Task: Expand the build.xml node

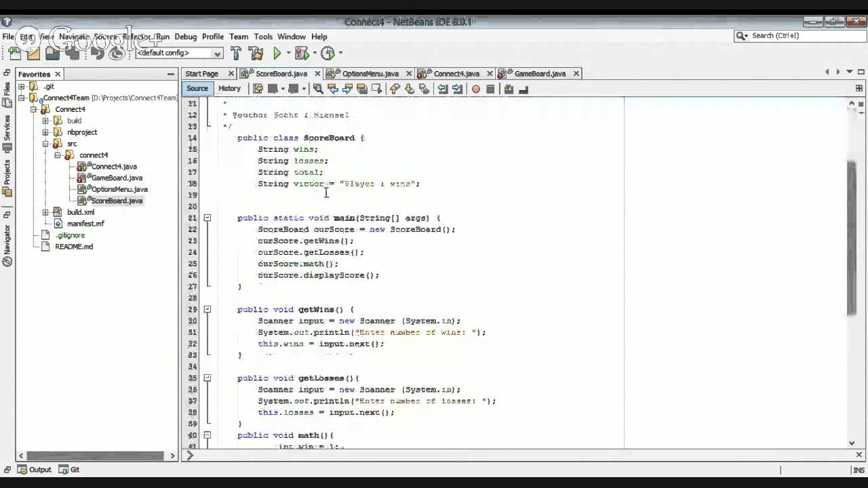Action: pyautogui.click(x=46, y=212)
